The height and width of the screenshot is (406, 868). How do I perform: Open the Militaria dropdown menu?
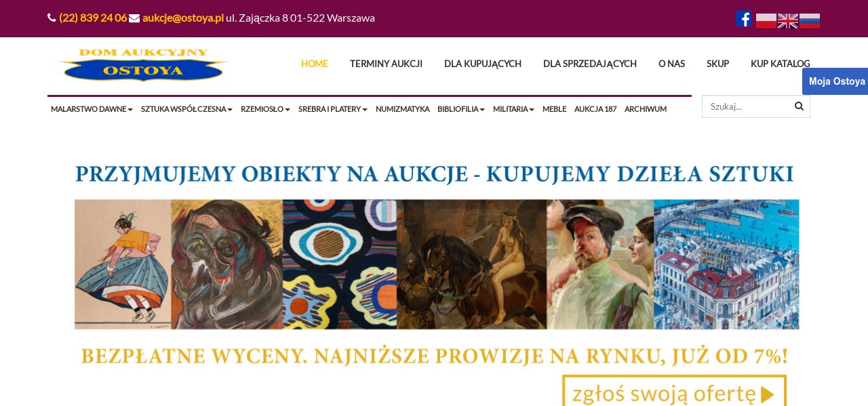pyautogui.click(x=513, y=109)
